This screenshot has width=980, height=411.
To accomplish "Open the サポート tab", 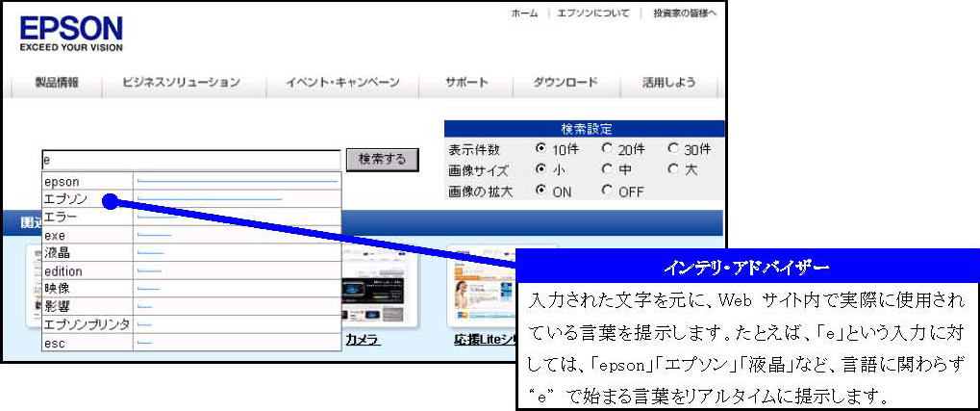I will (466, 83).
